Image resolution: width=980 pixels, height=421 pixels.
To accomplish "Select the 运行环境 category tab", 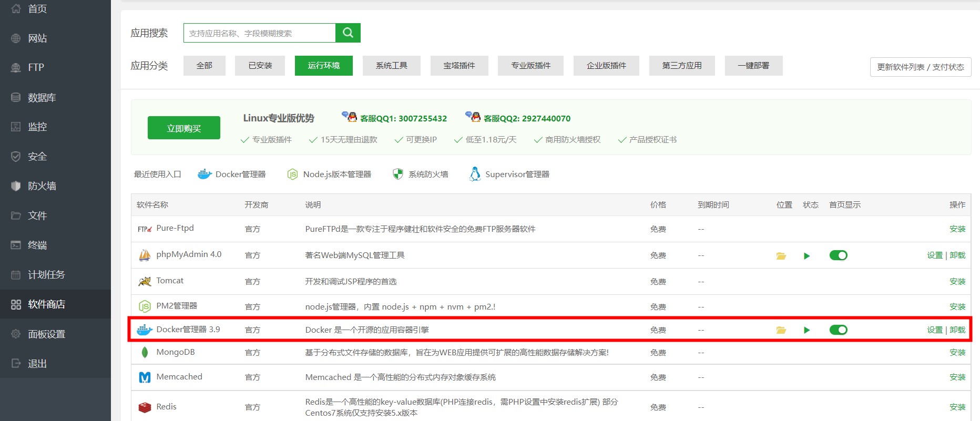I will point(324,66).
